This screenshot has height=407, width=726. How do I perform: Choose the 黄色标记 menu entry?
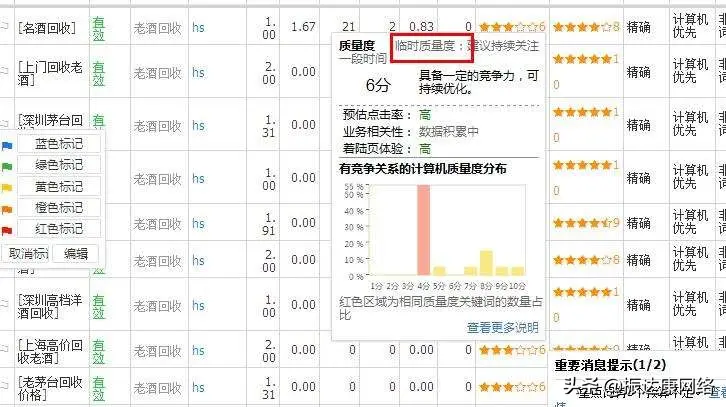[59, 186]
